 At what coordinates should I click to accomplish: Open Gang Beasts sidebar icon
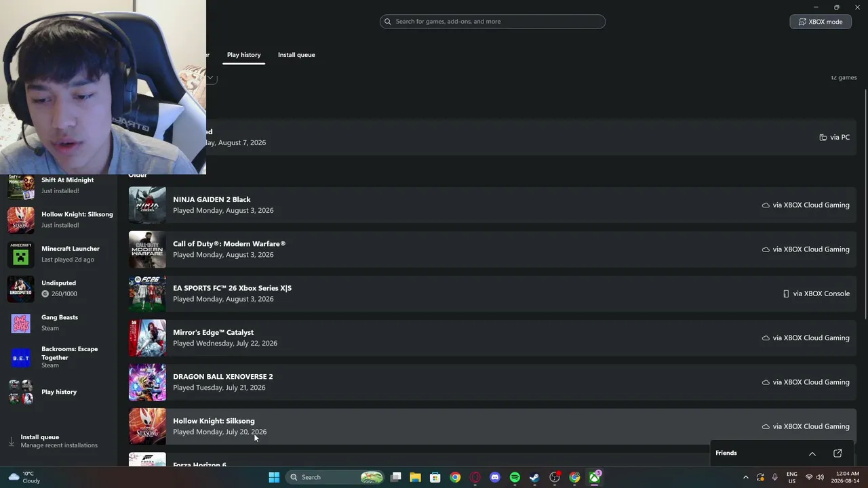click(20, 323)
